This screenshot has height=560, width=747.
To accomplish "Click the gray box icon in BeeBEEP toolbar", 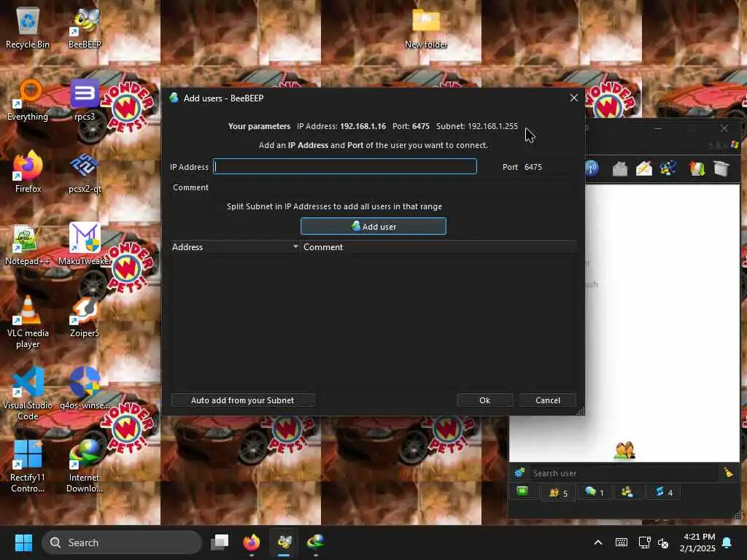I will tap(721, 168).
